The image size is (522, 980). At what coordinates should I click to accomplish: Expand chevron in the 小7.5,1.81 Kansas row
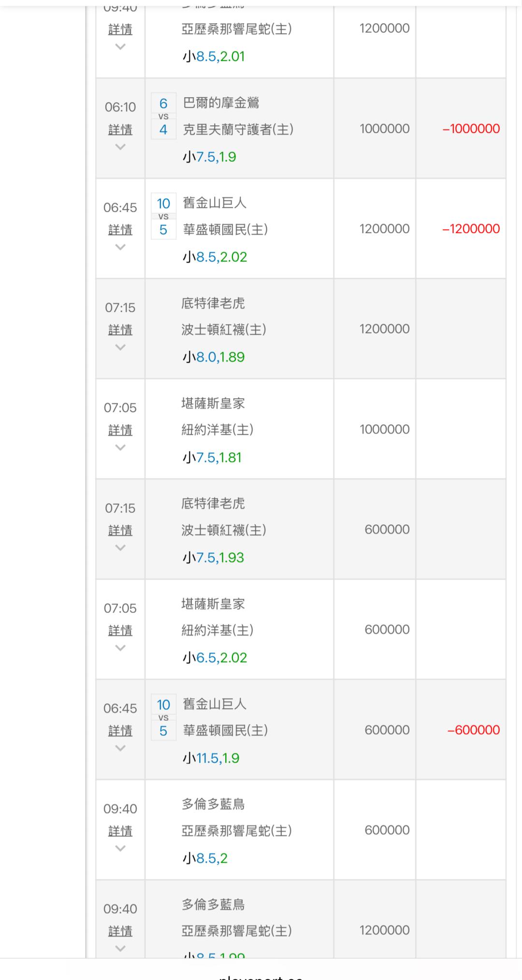(x=120, y=447)
